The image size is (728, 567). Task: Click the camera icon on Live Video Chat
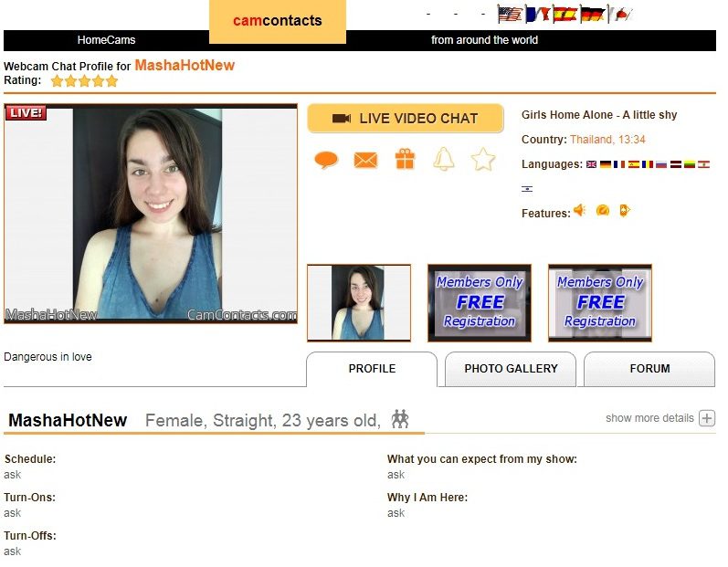(342, 119)
